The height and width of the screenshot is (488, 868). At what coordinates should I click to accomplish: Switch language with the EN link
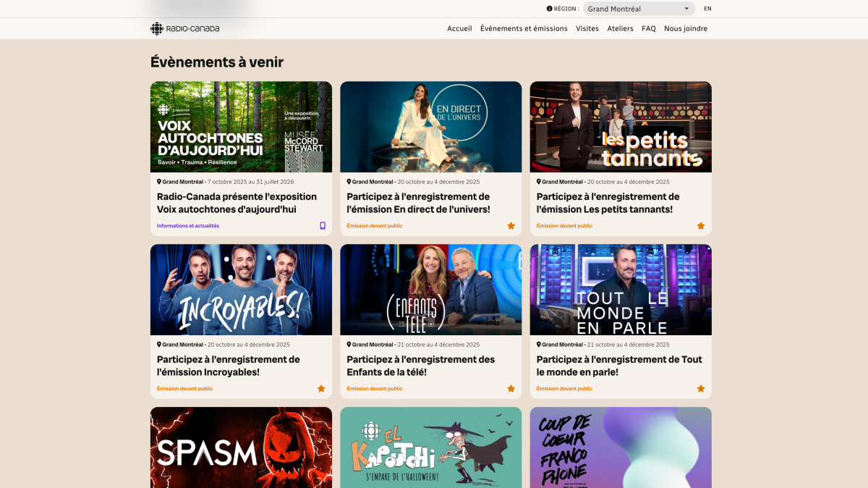coord(707,9)
